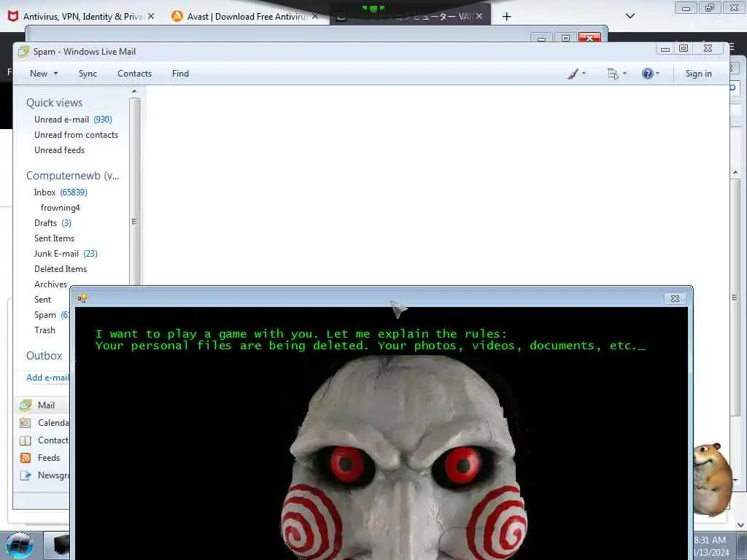Open the Windows Start orb
This screenshot has width=747, height=560.
click(x=20, y=545)
